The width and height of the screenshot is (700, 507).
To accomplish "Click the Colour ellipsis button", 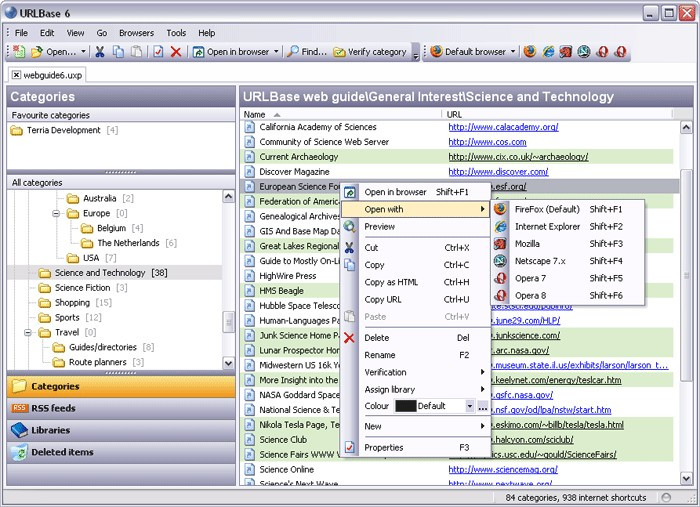I will tap(483, 407).
